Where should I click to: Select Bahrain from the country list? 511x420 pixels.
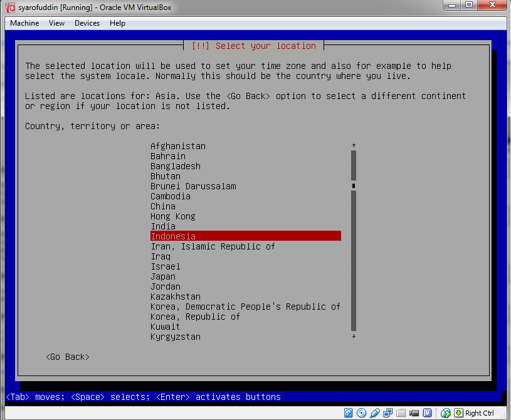168,156
